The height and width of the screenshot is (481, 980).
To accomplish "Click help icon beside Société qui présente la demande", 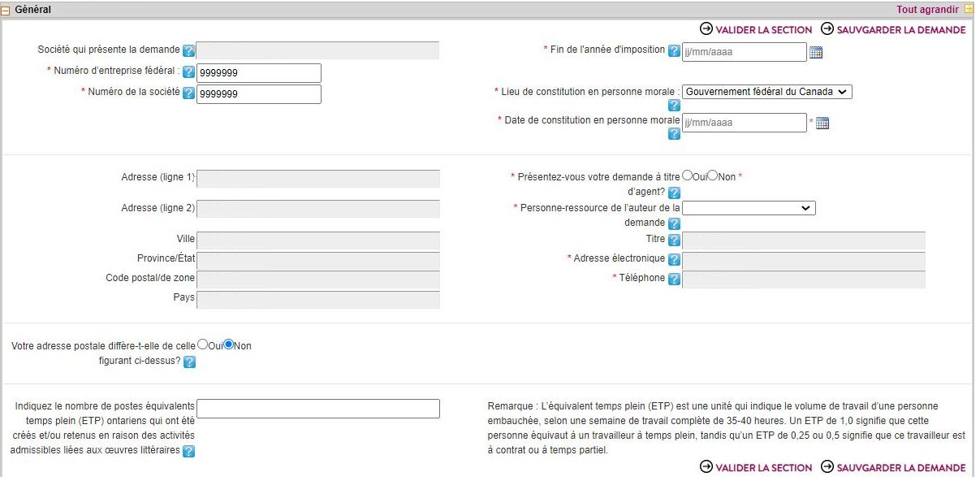I will tap(189, 51).
